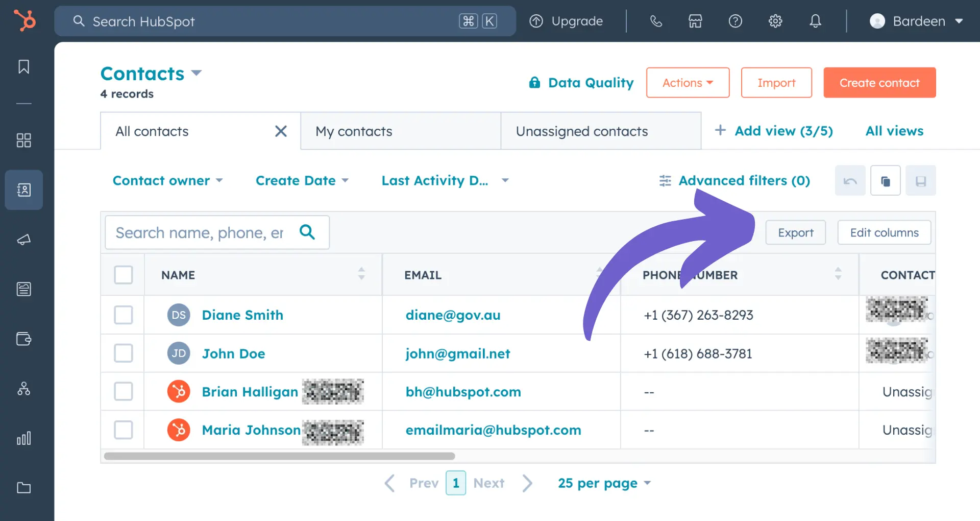The width and height of the screenshot is (980, 521).
Task: Open the reporting bar chart icon in sidebar
Action: 23,438
